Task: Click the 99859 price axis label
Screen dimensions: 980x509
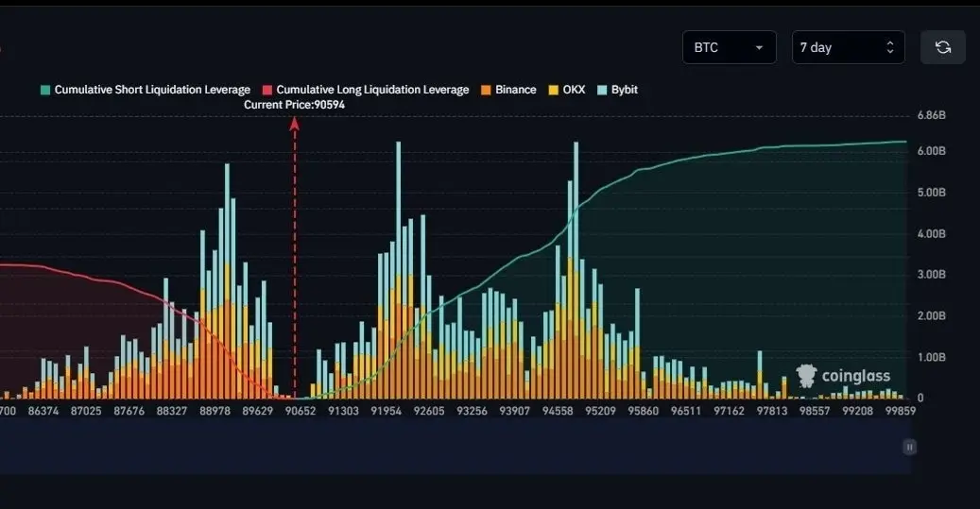Action: tap(901, 411)
